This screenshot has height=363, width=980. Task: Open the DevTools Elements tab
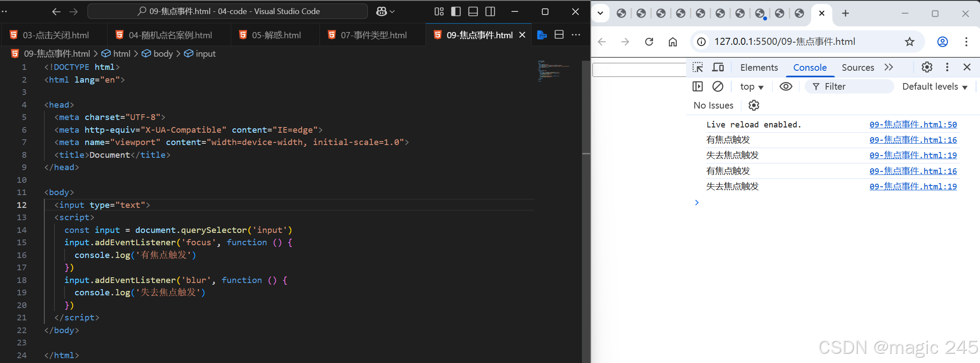point(759,67)
